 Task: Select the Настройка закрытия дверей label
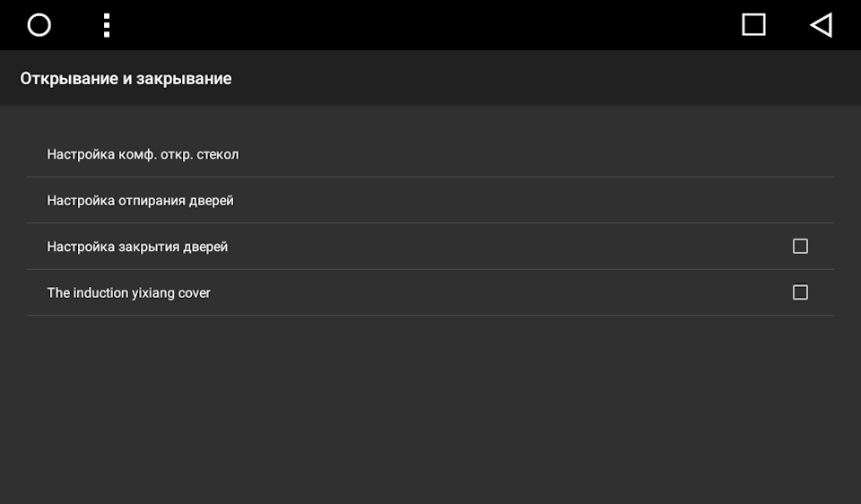tap(137, 247)
